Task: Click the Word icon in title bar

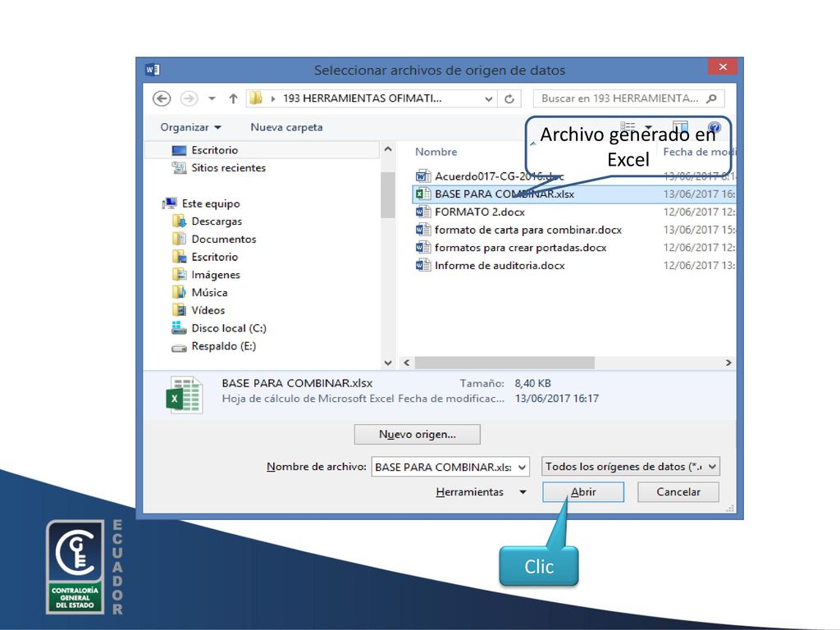Action: 152,70
